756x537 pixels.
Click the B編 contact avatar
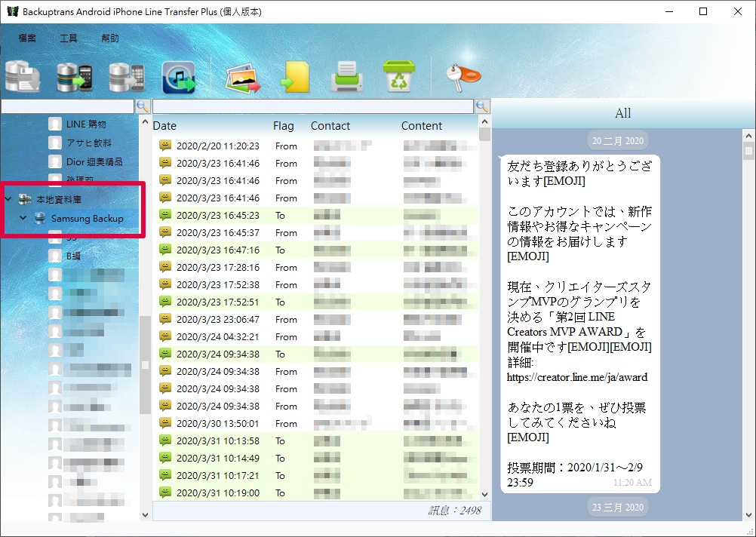[x=55, y=256]
